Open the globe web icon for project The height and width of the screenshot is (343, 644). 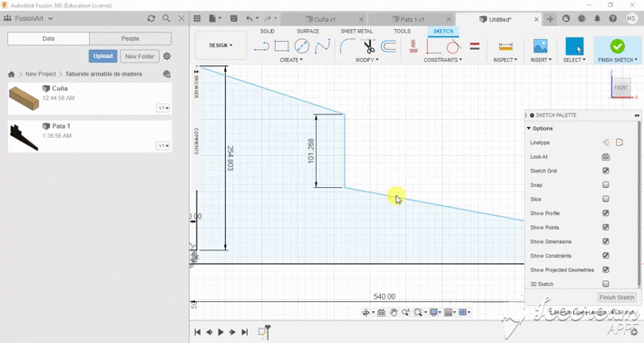click(166, 73)
